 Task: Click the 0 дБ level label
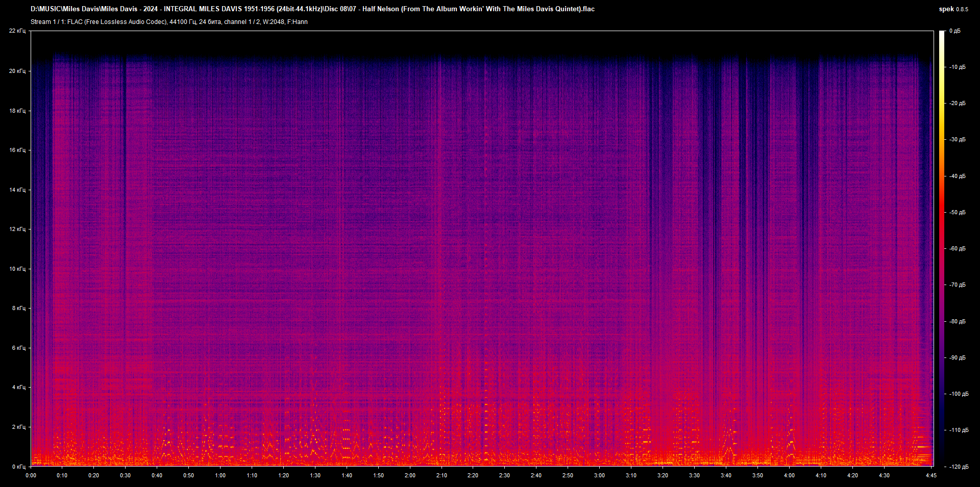click(x=955, y=31)
